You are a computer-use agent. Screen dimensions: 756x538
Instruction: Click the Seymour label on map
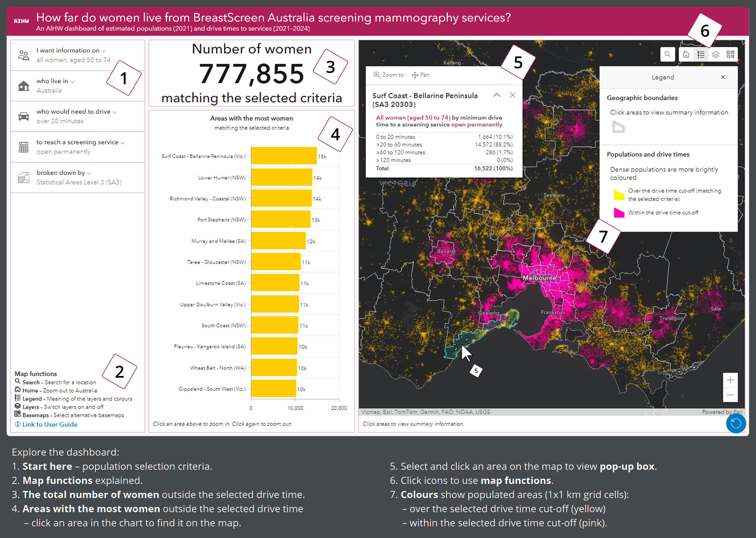coord(554,195)
